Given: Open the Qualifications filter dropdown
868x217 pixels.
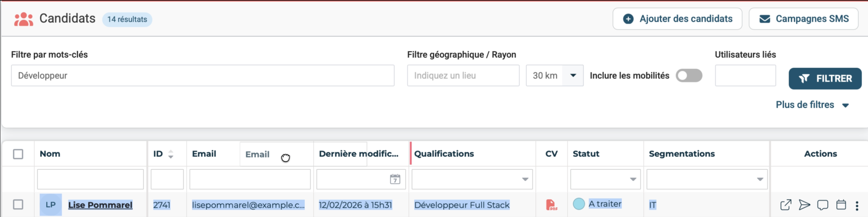Looking at the screenshot, I should (525, 179).
